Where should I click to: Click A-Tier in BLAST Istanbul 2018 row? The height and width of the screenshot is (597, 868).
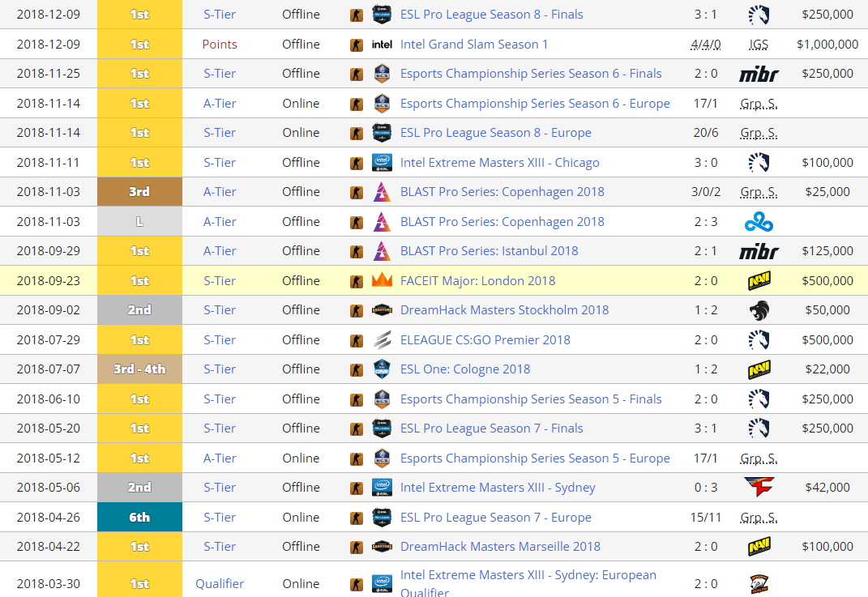[220, 251]
